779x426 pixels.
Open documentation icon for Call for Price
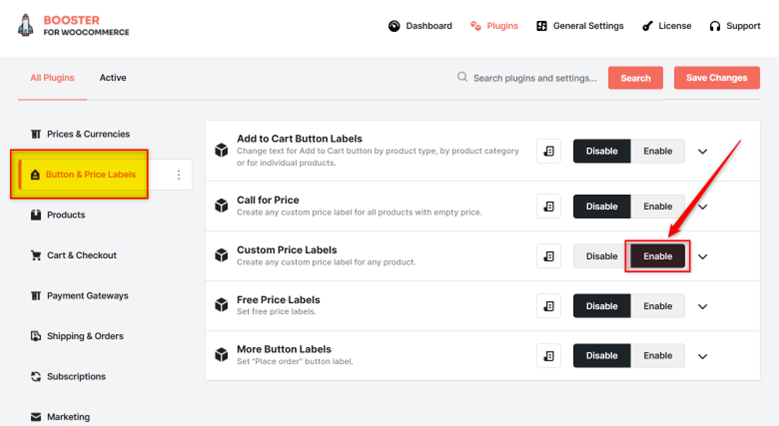[548, 206]
